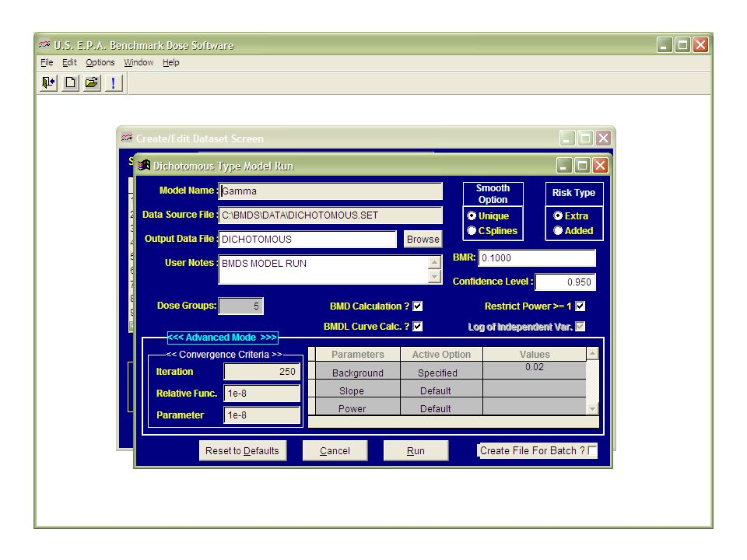Click the Data Source File field

330,215
